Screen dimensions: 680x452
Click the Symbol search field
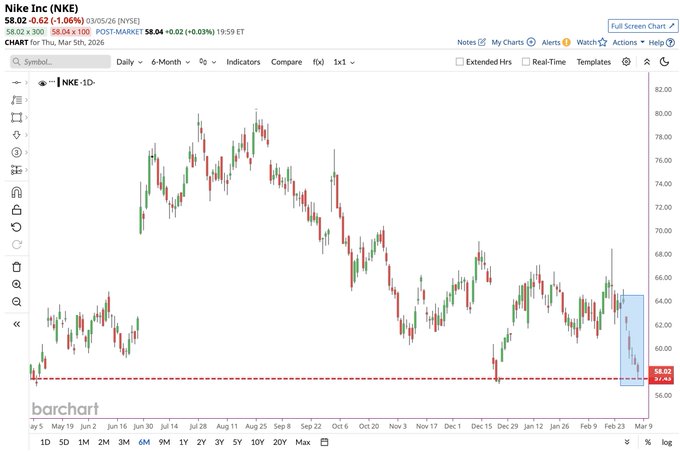[60, 62]
